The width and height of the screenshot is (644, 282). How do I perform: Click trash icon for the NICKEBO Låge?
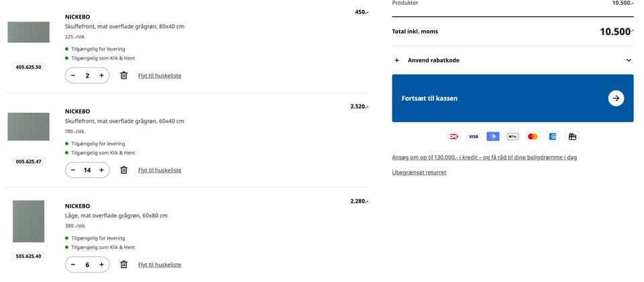pos(123,265)
